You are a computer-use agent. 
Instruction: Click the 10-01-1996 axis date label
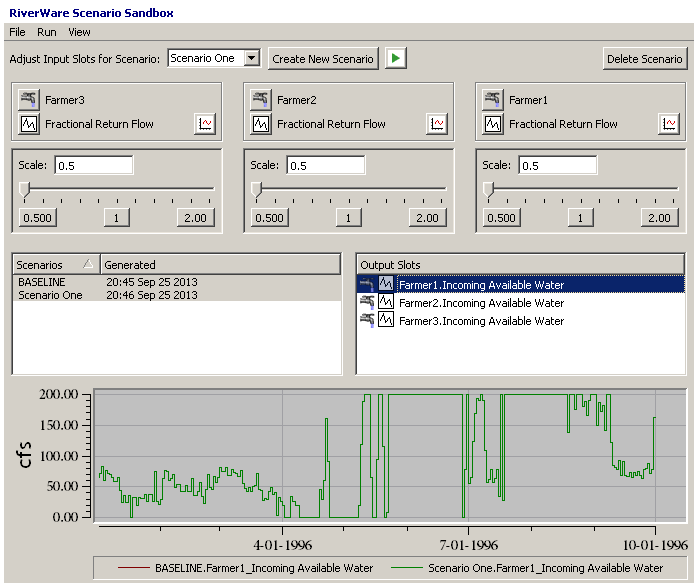(x=655, y=545)
